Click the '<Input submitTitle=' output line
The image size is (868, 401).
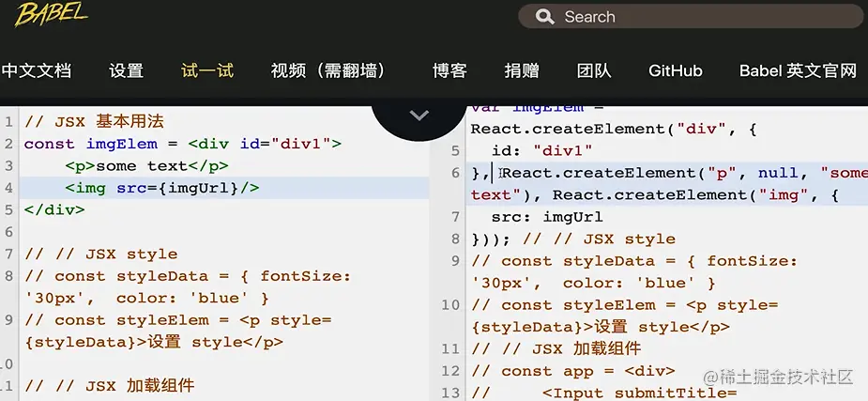tap(639, 393)
